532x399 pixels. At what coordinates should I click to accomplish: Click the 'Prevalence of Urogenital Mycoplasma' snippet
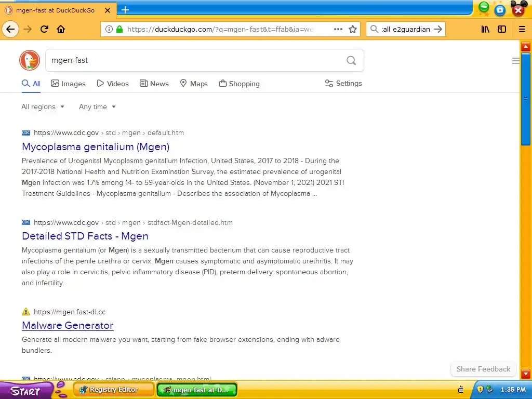[183, 177]
